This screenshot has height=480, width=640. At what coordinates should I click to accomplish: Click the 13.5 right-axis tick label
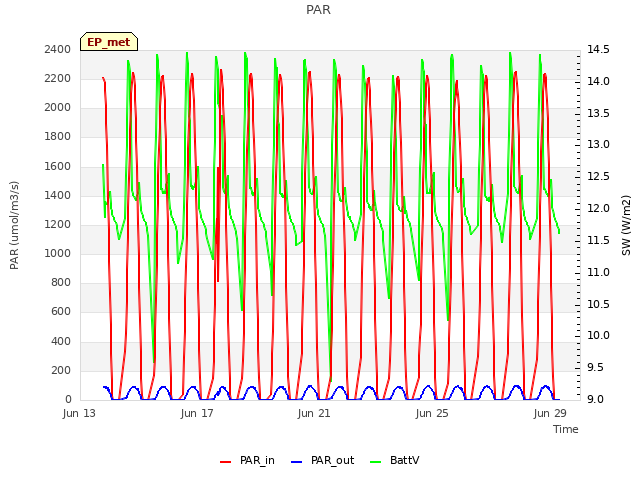pos(598,113)
